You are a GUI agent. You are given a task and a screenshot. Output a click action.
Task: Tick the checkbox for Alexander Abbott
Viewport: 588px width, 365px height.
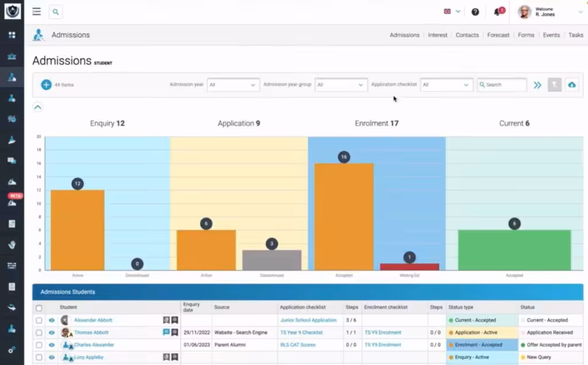[39, 320]
